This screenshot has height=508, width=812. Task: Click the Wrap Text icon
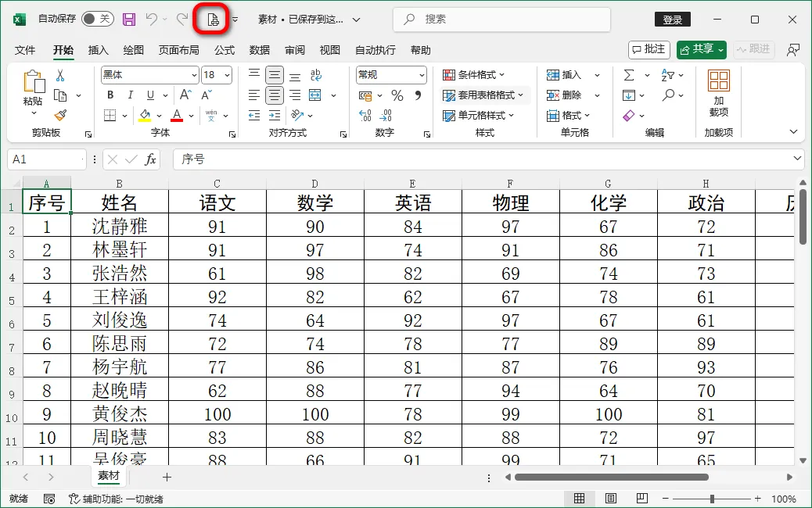pyautogui.click(x=316, y=75)
